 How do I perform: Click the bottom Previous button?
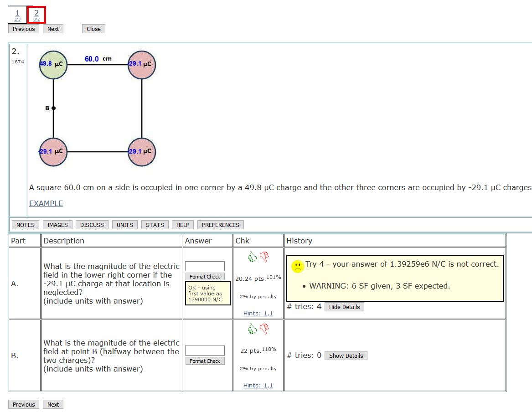(x=24, y=404)
